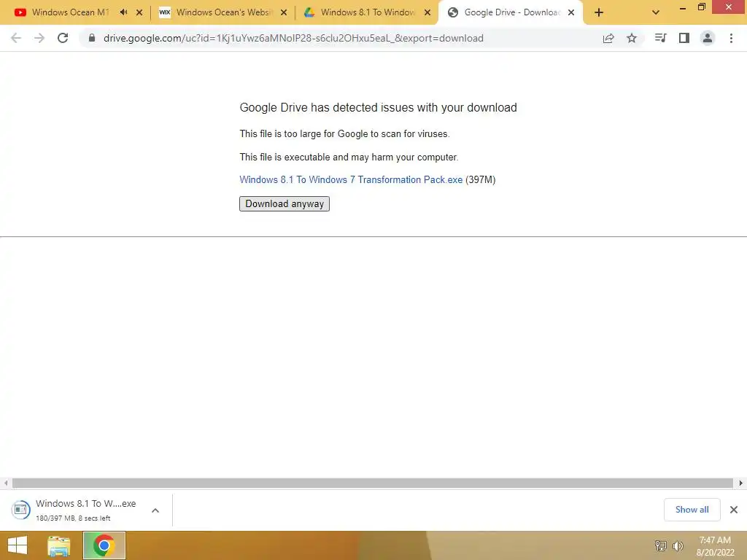Open the tab search chevron
The width and height of the screenshot is (747, 560).
pos(656,13)
